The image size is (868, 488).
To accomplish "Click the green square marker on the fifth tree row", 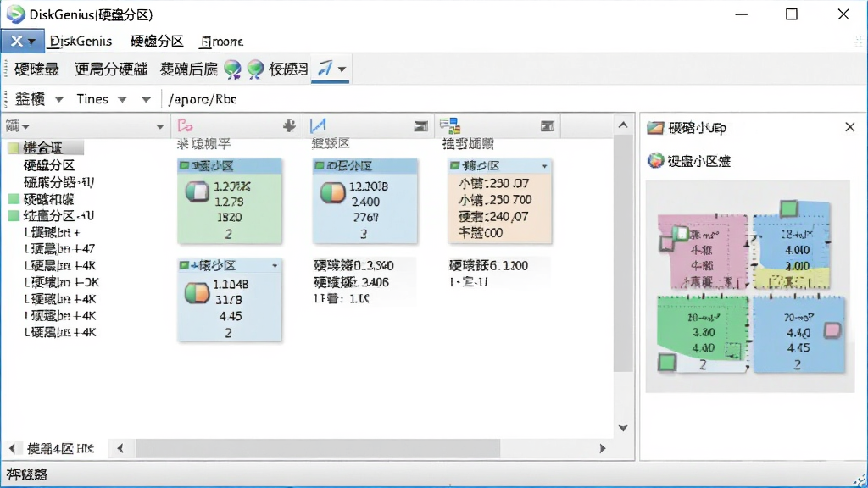I will [14, 216].
